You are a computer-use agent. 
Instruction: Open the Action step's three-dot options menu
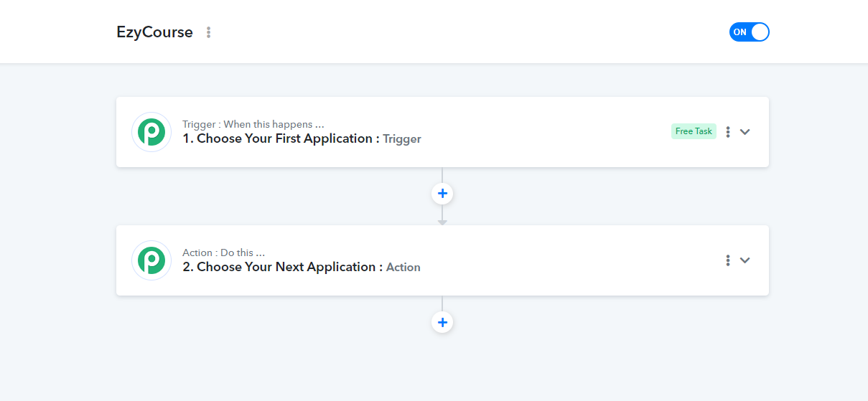pyautogui.click(x=728, y=260)
